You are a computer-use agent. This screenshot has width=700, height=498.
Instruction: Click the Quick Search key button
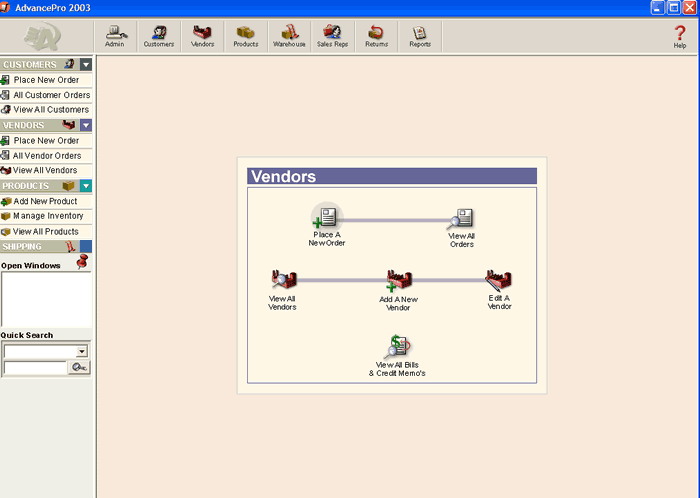click(79, 367)
